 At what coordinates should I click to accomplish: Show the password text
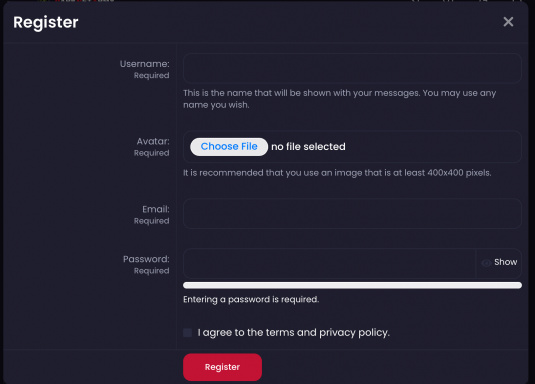(x=499, y=262)
